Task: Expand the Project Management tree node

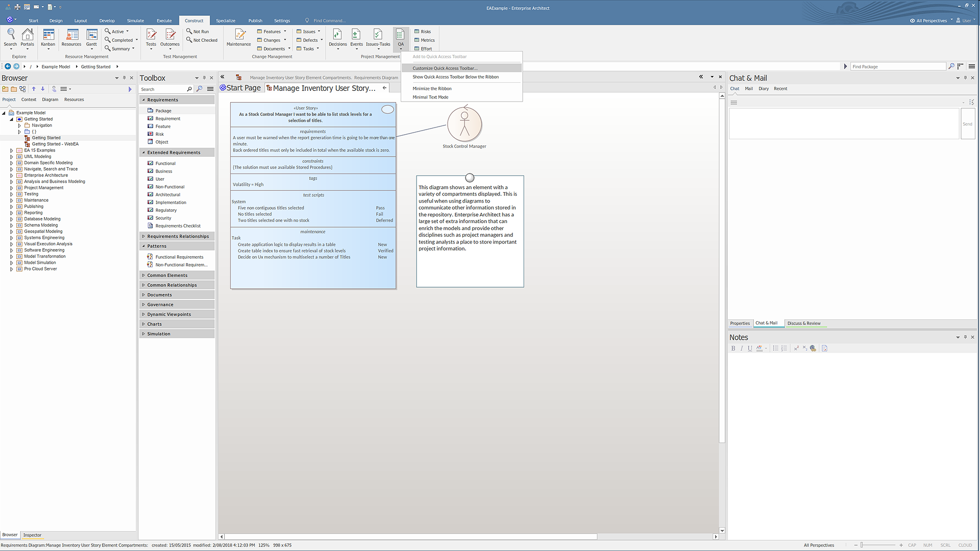Action: point(12,188)
